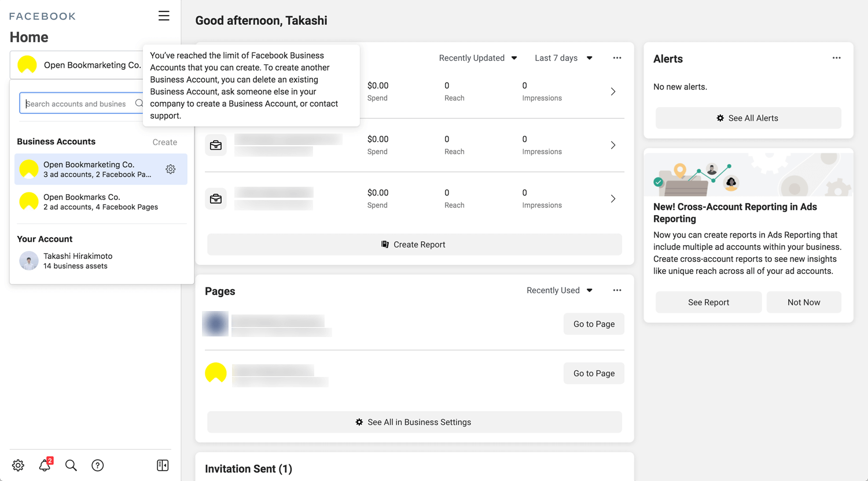
Task: Click See All Alerts button
Action: click(x=748, y=118)
